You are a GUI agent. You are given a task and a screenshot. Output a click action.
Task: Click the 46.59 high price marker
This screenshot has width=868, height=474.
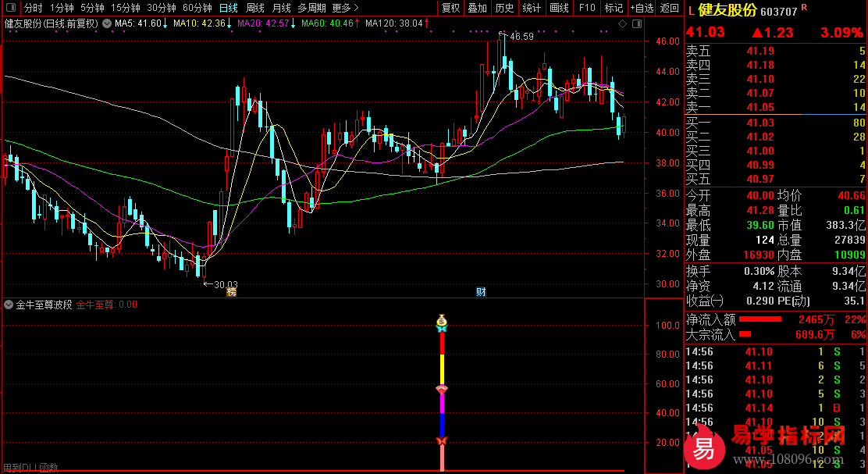point(521,37)
